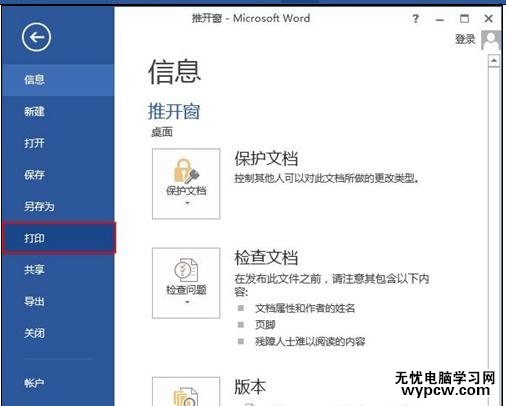Click the large 信息 page heading

coord(174,72)
